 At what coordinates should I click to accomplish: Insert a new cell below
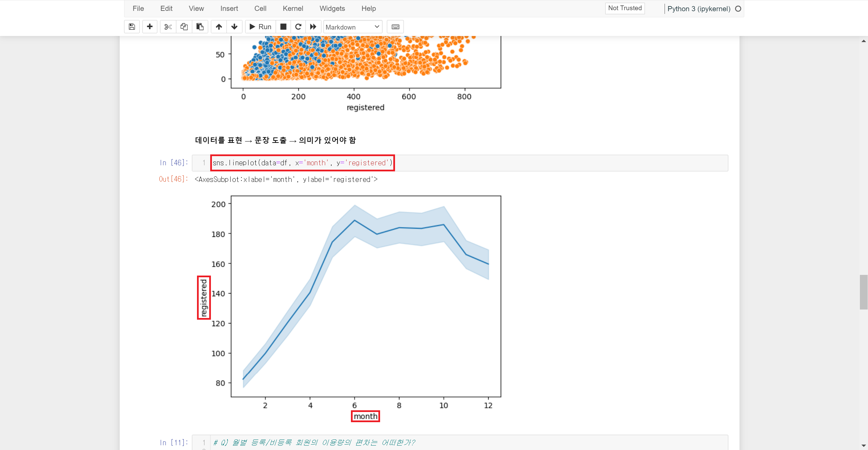click(150, 27)
